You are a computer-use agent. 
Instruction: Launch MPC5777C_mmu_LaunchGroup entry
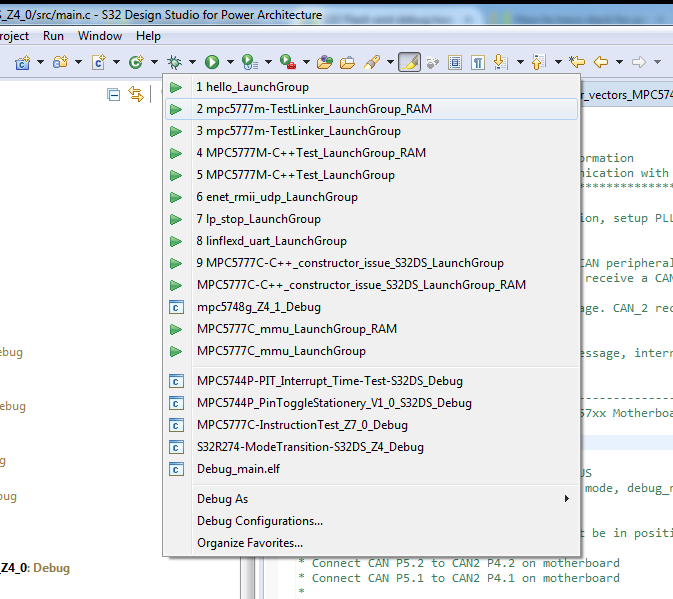coord(371,351)
